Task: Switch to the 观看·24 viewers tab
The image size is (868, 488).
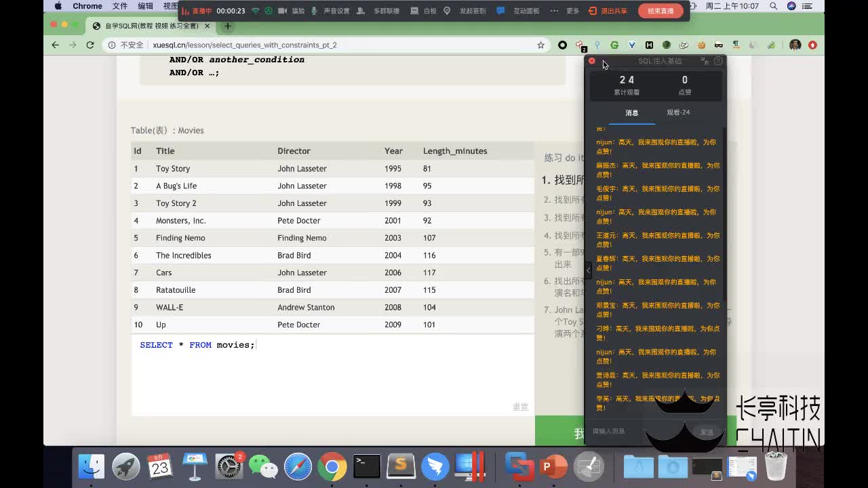Action: (678, 113)
